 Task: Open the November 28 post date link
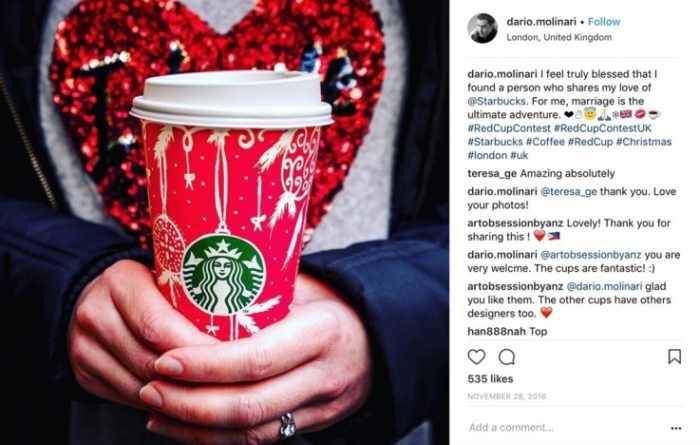coord(507,396)
